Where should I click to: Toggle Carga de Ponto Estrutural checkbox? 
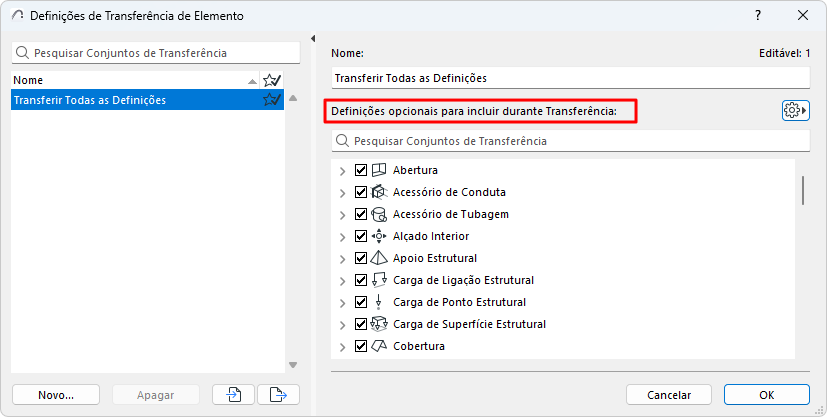(362, 302)
